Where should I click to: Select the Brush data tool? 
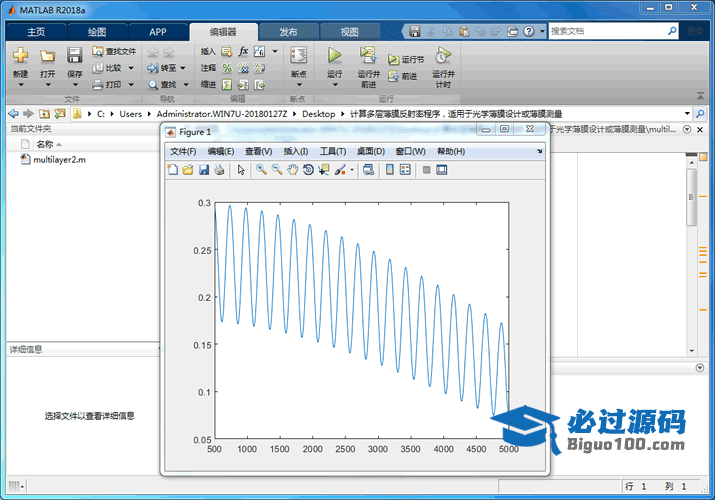tap(340, 170)
